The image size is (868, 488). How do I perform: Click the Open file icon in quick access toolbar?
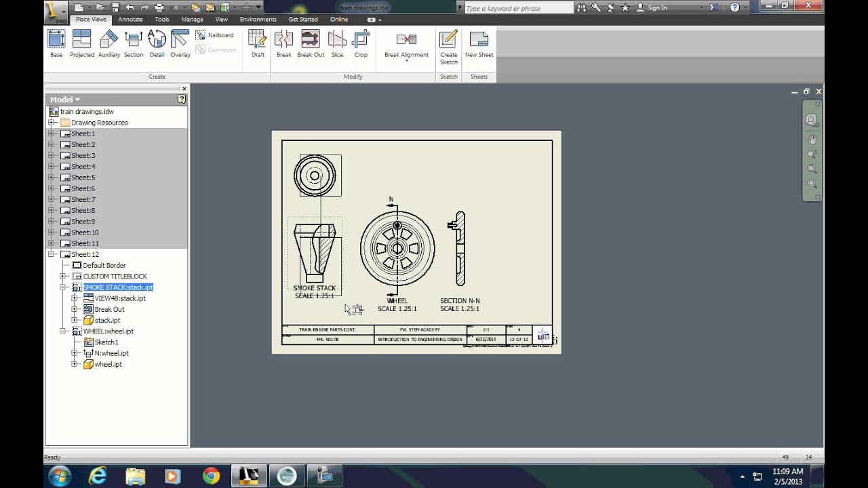[100, 7]
